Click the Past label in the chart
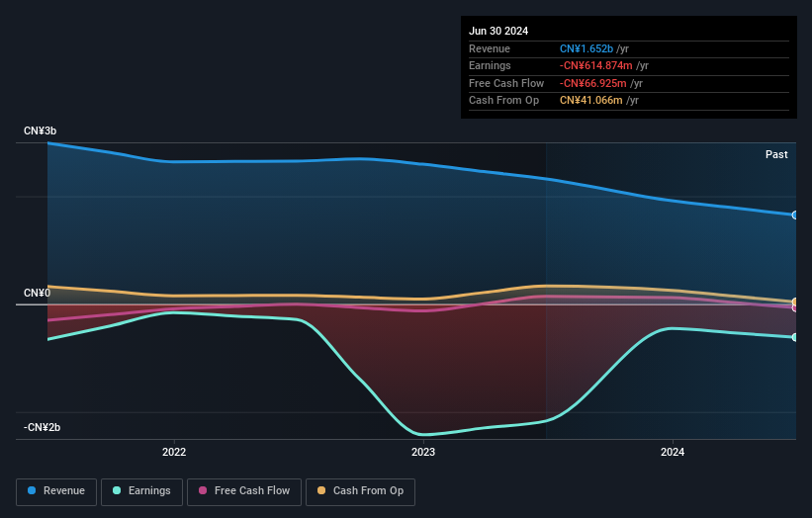This screenshot has height=518, width=812. (x=776, y=155)
